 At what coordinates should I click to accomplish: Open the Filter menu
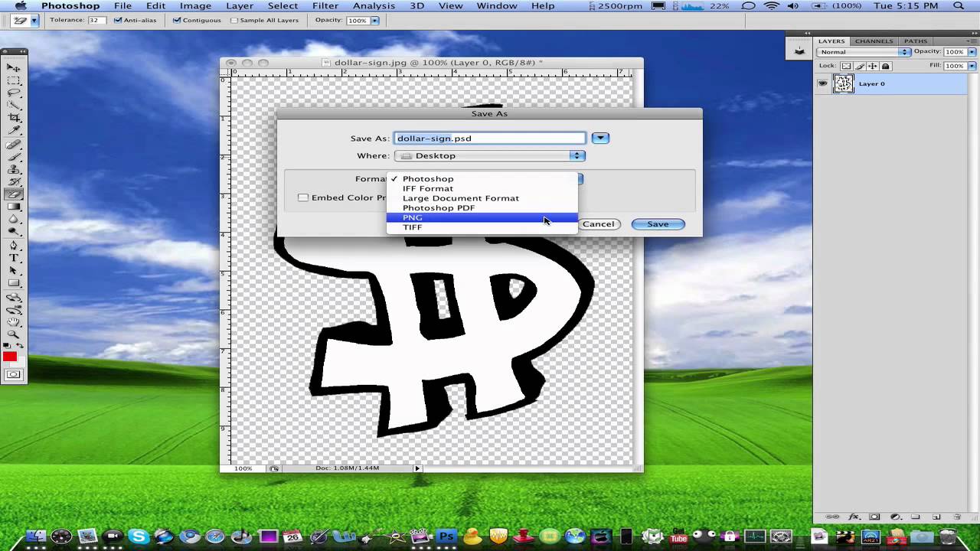(325, 6)
